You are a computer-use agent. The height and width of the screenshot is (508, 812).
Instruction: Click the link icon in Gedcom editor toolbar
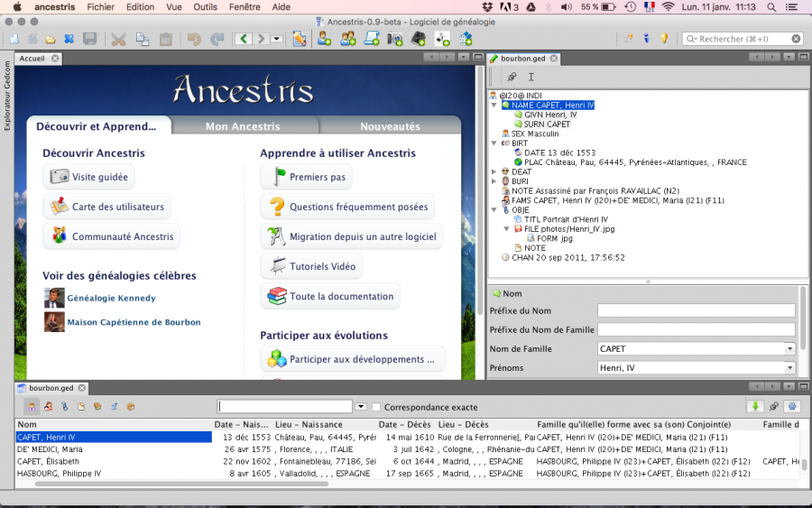(512, 77)
